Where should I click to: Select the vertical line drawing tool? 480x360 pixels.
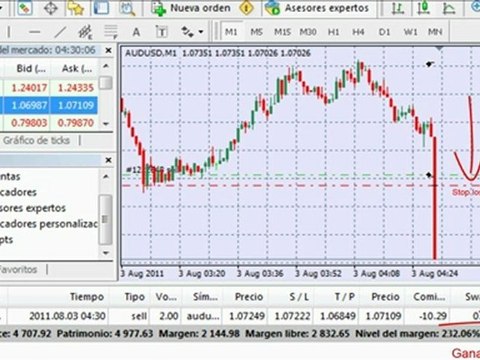pyautogui.click(x=9, y=32)
